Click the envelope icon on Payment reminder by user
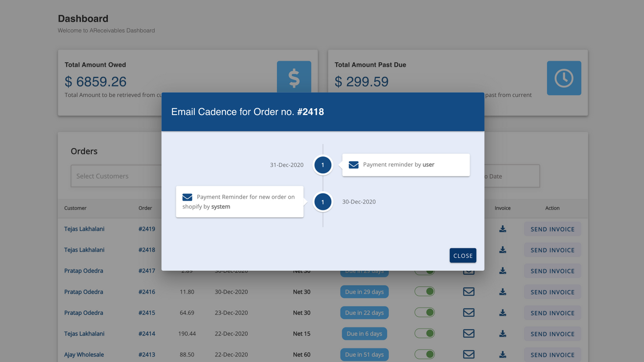 click(353, 164)
